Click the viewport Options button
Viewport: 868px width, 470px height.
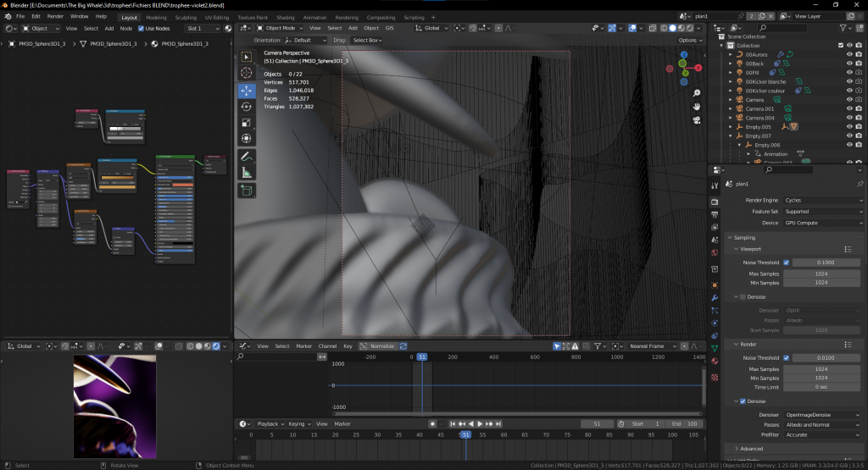click(x=690, y=40)
